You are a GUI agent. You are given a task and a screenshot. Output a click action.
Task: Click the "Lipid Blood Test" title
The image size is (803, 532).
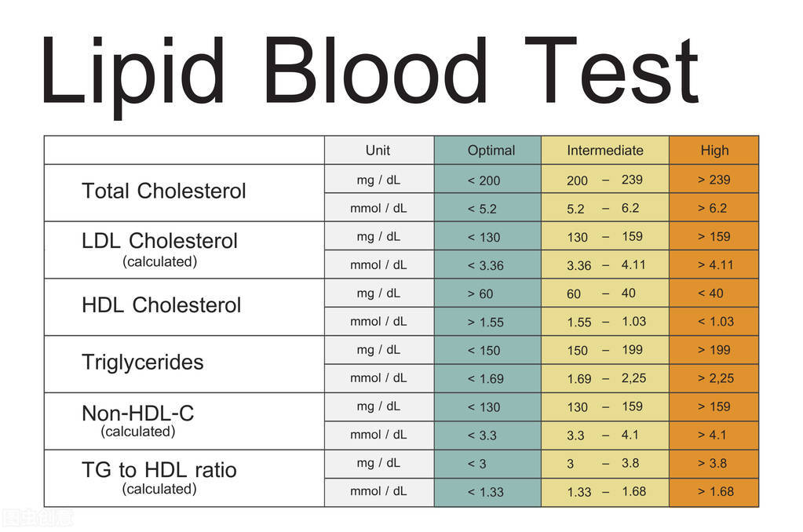click(x=369, y=71)
